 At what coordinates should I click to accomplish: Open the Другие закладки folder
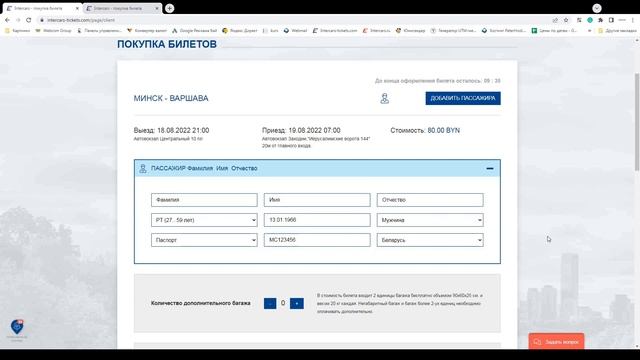pos(618,31)
